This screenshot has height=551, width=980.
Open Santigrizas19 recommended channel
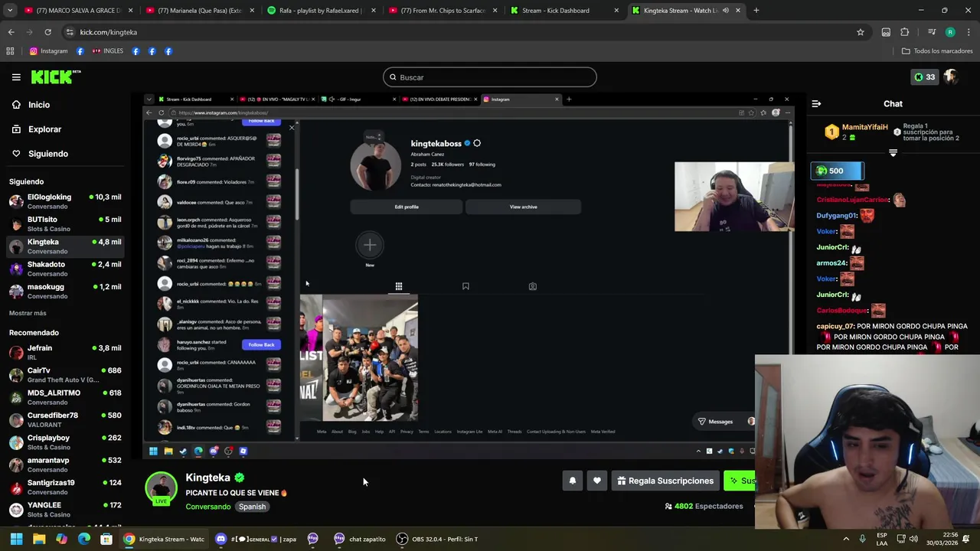click(65, 487)
